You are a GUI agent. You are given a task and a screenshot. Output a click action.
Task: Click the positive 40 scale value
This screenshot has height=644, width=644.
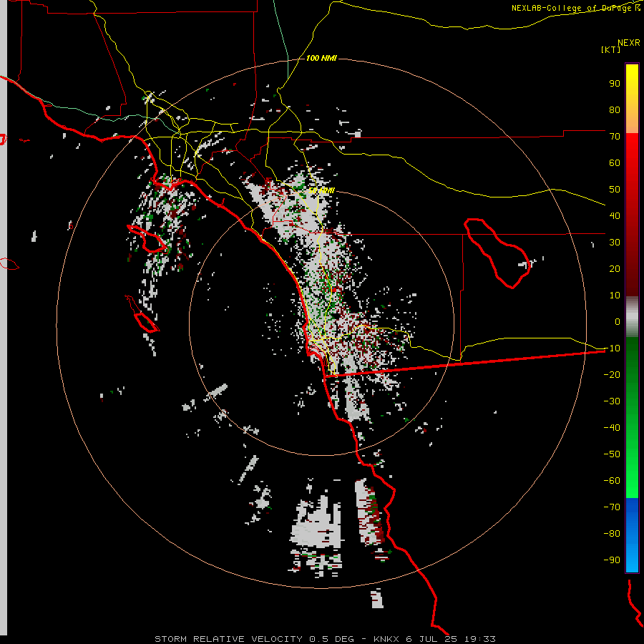pyautogui.click(x=615, y=216)
